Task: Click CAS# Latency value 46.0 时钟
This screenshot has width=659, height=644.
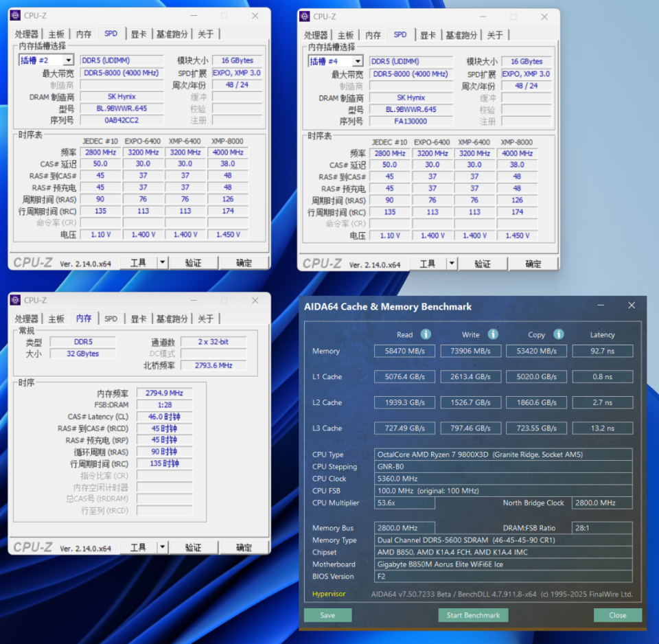Action: point(165,417)
